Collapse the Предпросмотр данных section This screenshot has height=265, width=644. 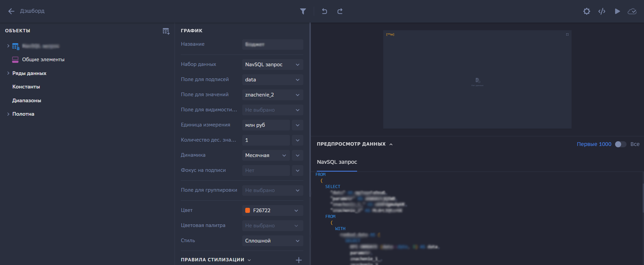click(391, 144)
